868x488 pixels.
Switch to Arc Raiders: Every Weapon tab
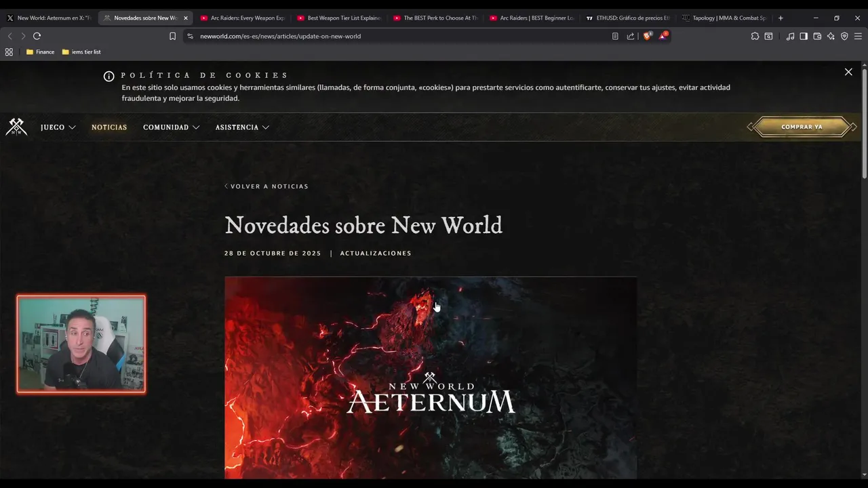click(242, 18)
